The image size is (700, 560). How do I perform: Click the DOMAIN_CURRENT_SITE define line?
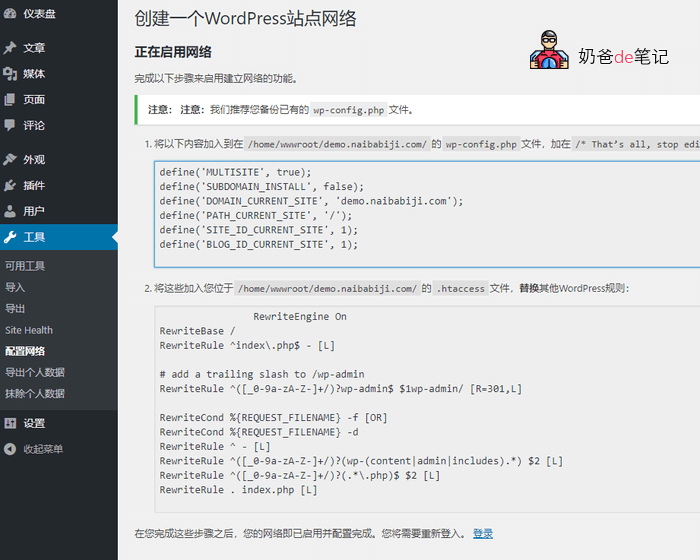tap(311, 201)
